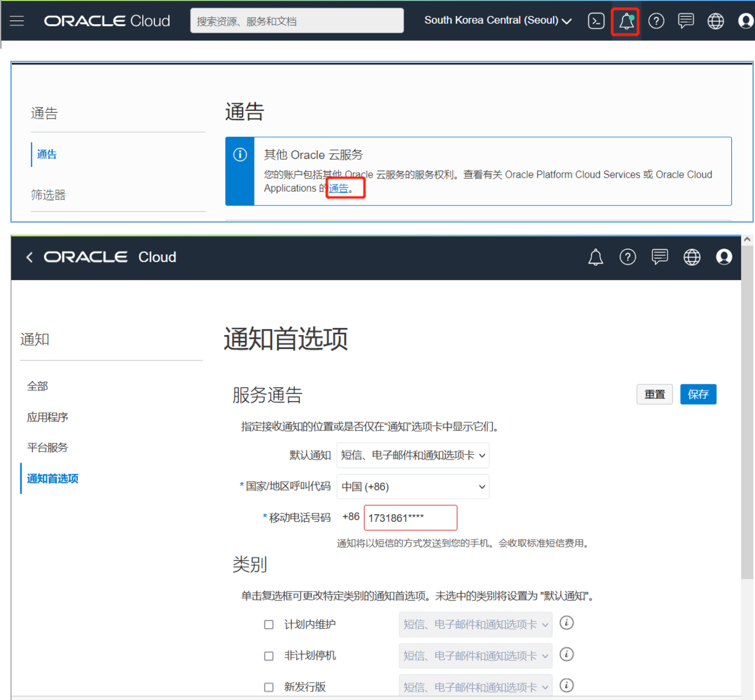Open the South Korea Central region selector
755x700 pixels.
tap(498, 21)
